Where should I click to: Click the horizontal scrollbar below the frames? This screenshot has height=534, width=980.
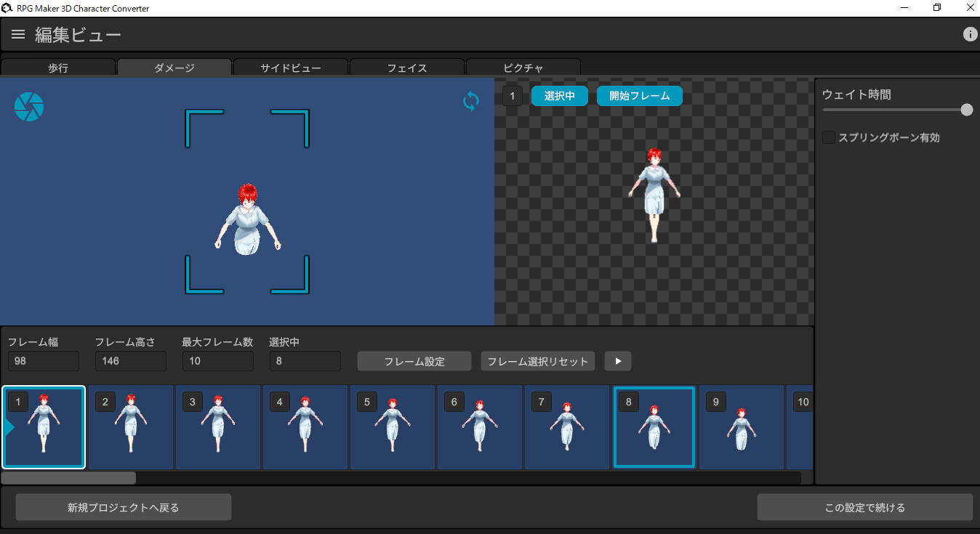coord(68,477)
